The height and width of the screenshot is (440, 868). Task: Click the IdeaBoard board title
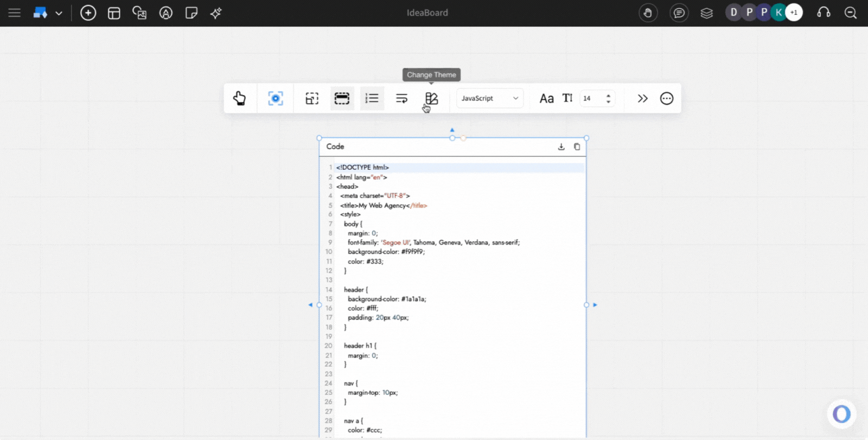click(427, 12)
